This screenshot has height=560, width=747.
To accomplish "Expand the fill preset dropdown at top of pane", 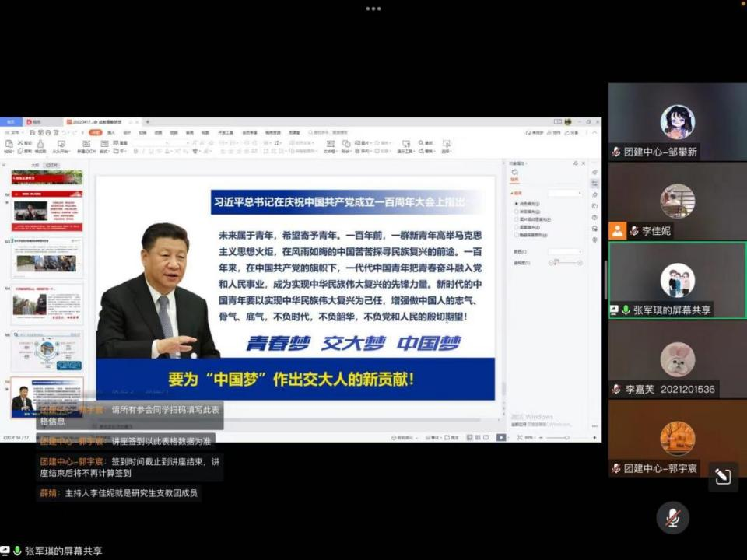I will coord(565,193).
